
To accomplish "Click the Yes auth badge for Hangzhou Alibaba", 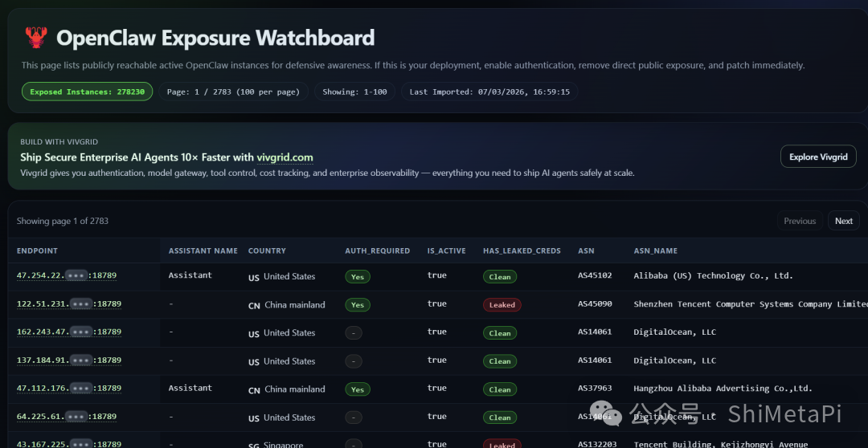I will pyautogui.click(x=358, y=389).
